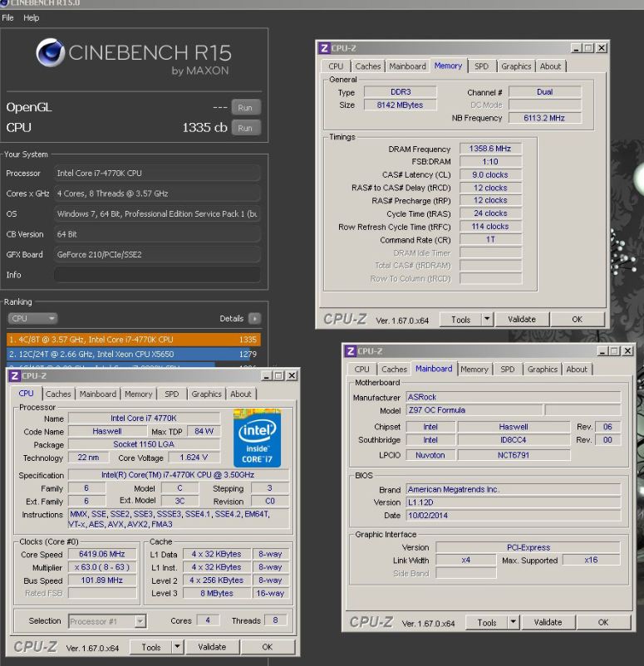Viewport: 644px width, 666px height.
Task: Minimize the Memory CPU-Z window
Action: tap(576, 48)
